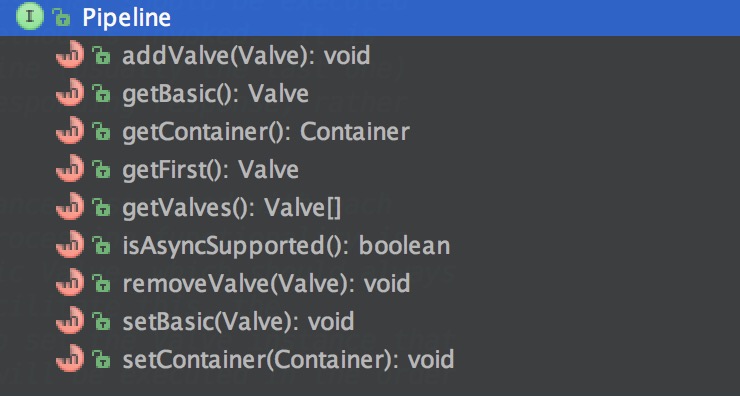Click the green lock icon beside removeValve
Viewport: 740px width, 396px height.
(x=101, y=283)
